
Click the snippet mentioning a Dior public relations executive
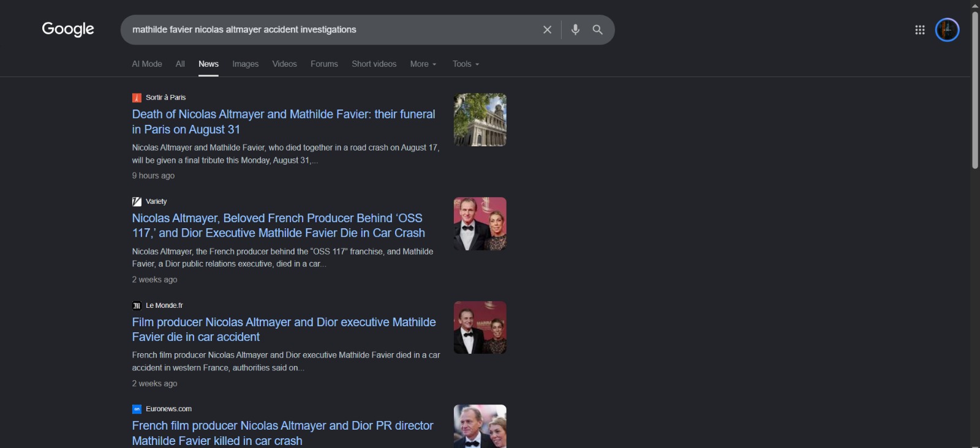coord(282,258)
